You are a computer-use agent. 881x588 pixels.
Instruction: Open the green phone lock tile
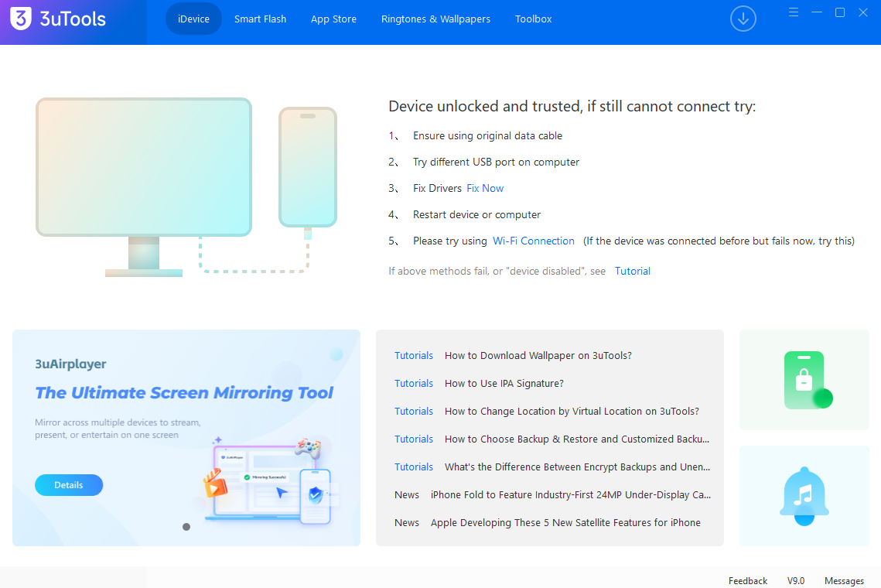pyautogui.click(x=804, y=380)
